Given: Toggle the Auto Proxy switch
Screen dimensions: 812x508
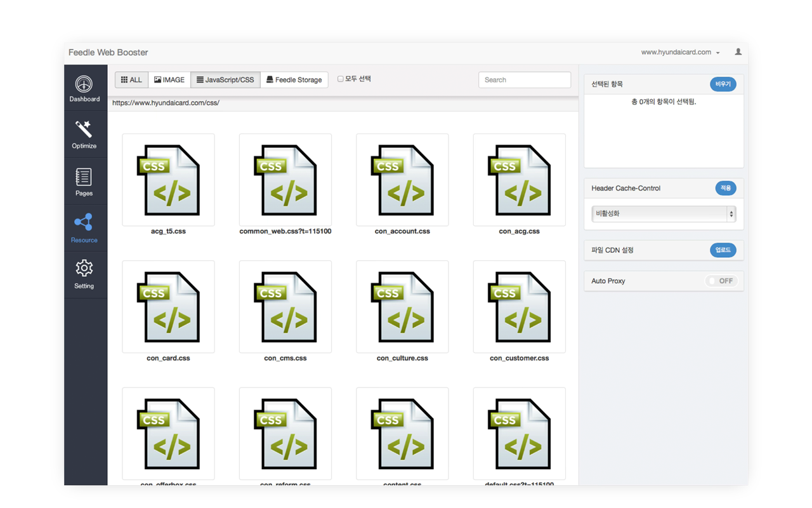Looking at the screenshot, I should click(x=721, y=281).
